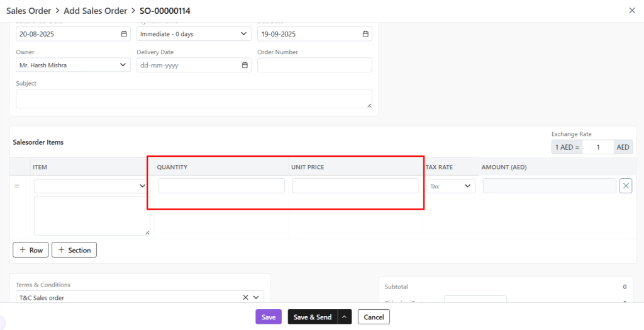The width and height of the screenshot is (644, 330).
Task: Clear the T&C Sales order selection
Action: tap(245, 298)
